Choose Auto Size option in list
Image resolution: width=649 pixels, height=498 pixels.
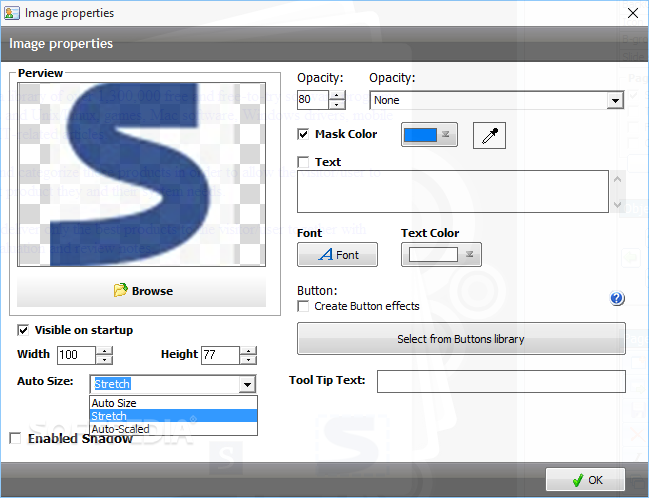[173, 403]
